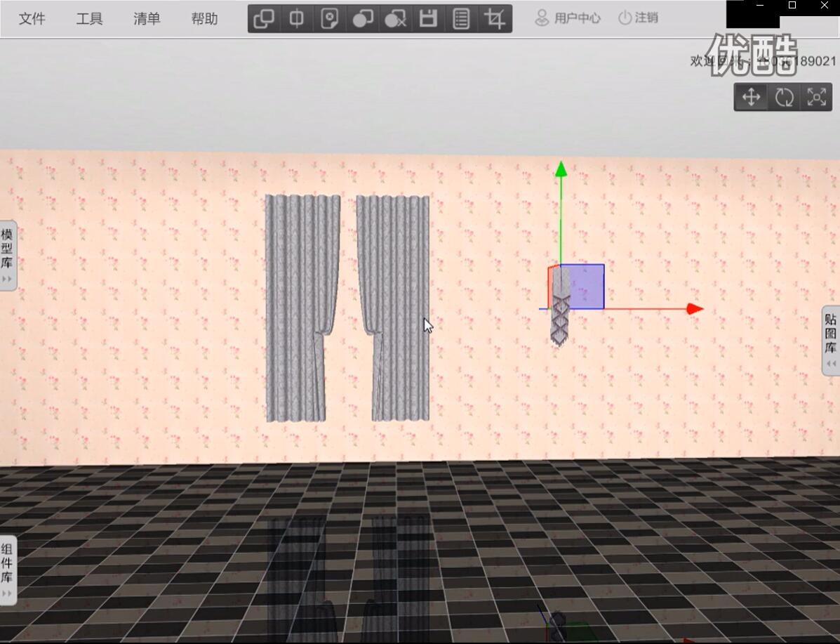Click the red X-axis gizmo arrow
Viewport: 840px width, 644px height.
pos(695,309)
